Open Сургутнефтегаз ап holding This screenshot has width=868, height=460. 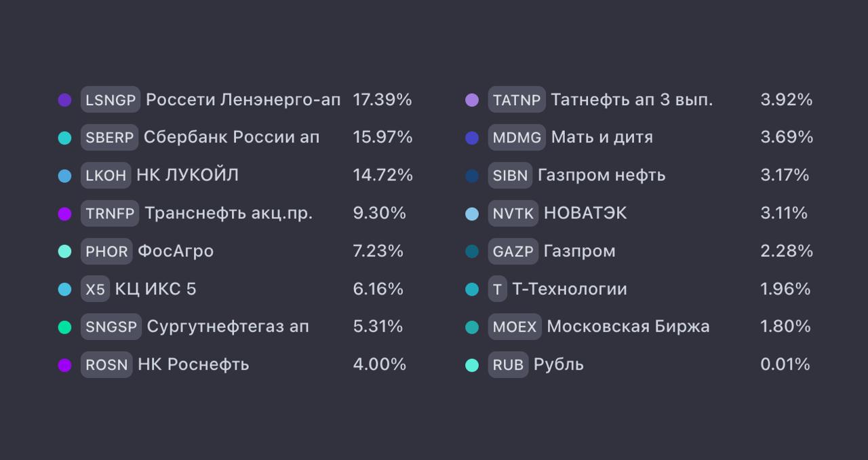tap(228, 327)
